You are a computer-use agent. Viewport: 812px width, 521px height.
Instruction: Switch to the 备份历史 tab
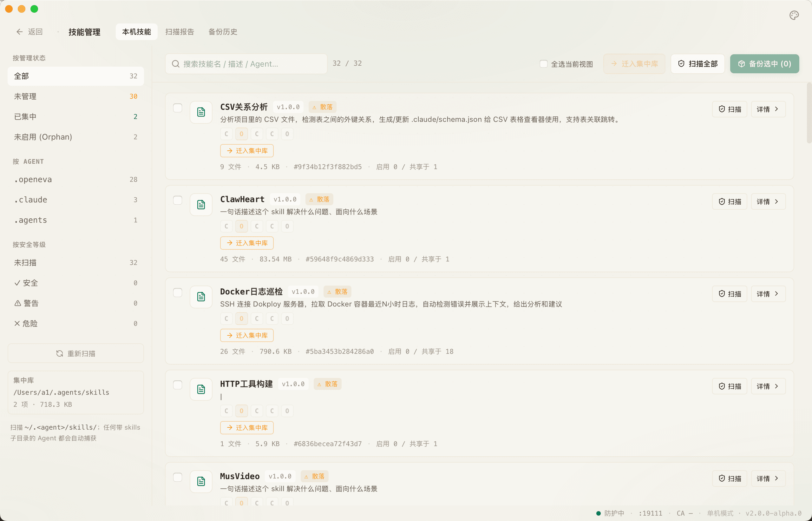[223, 32]
